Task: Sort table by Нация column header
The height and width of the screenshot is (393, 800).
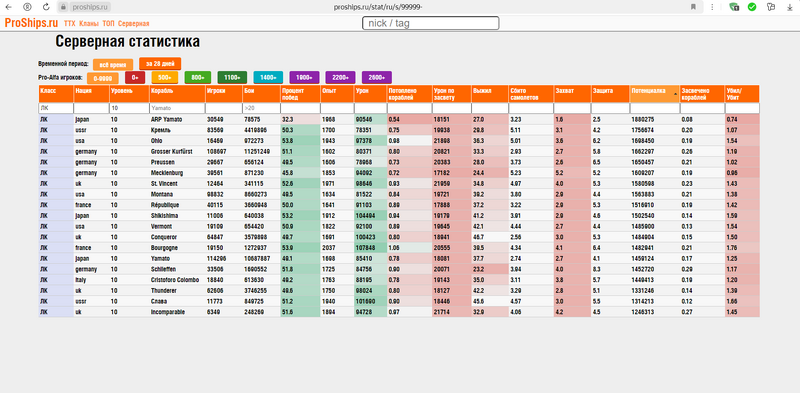Action: point(91,94)
